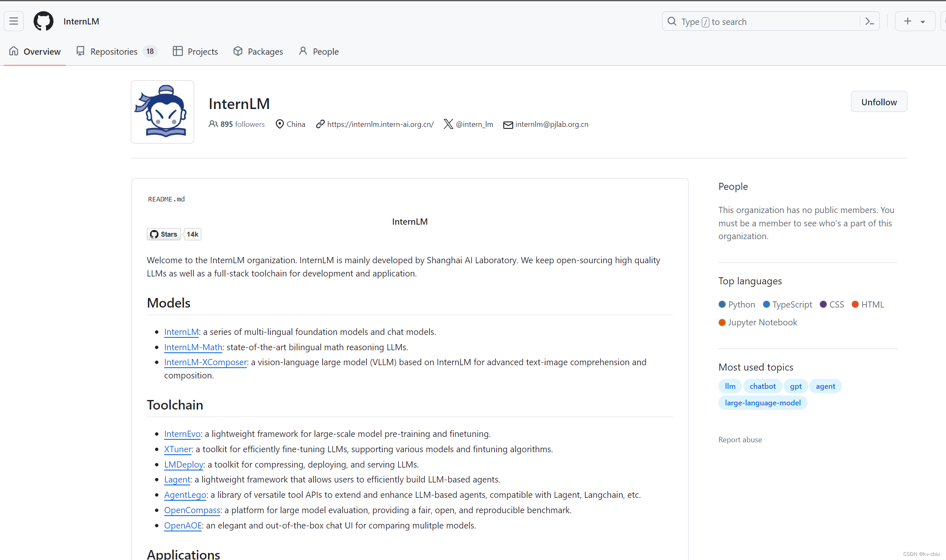Select the 'large-language-model' topic tag

[763, 403]
